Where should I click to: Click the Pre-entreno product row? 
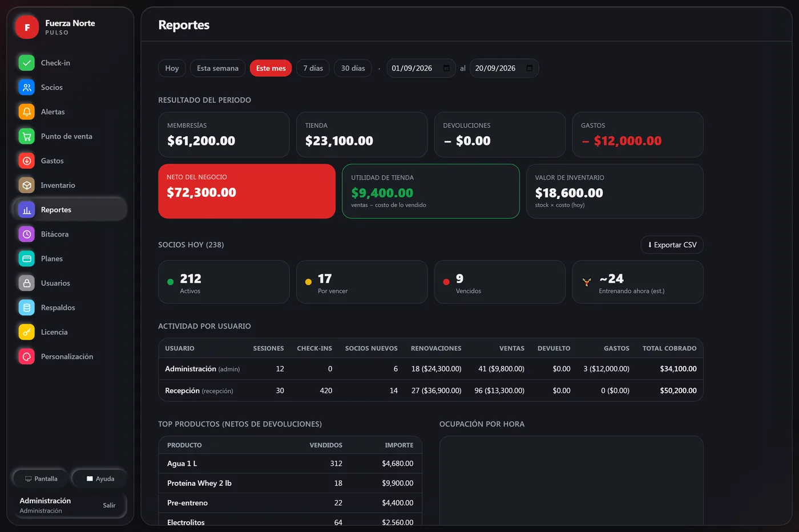[290, 503]
